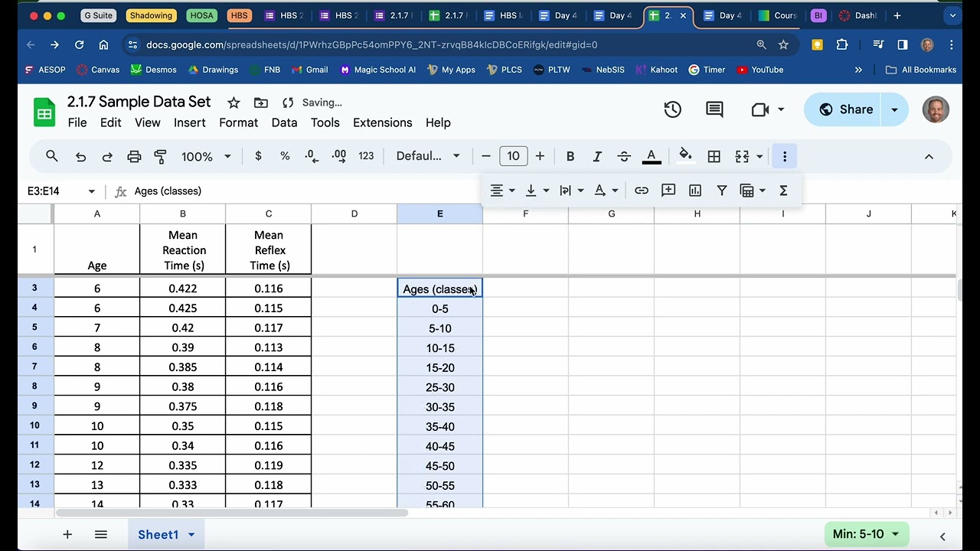The height and width of the screenshot is (551, 980).
Task: Open version history clock icon
Action: [x=672, y=109]
